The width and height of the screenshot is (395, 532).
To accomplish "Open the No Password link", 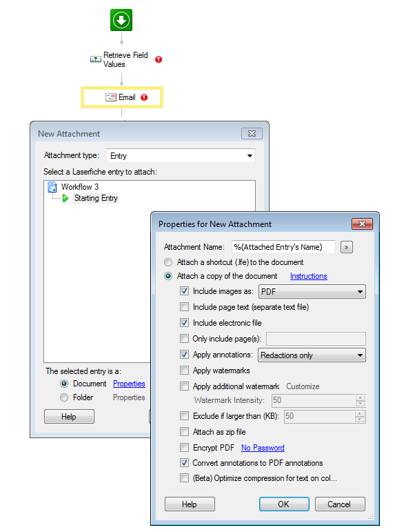I will pos(263,448).
